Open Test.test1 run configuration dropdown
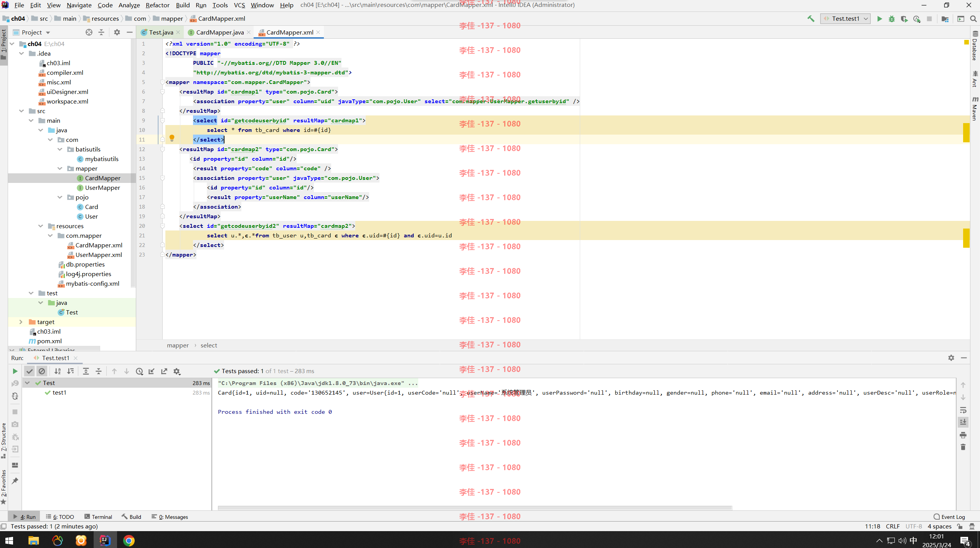This screenshot has height=548, width=980. click(x=845, y=18)
